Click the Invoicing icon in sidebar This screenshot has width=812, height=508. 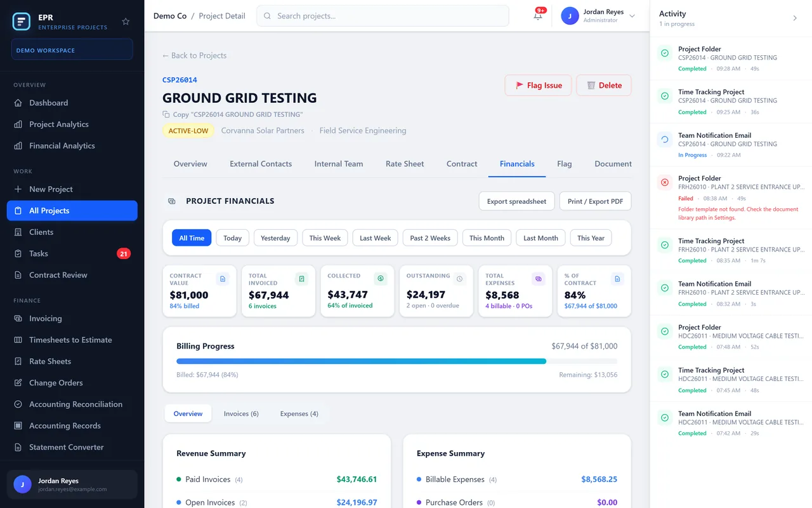coord(18,318)
